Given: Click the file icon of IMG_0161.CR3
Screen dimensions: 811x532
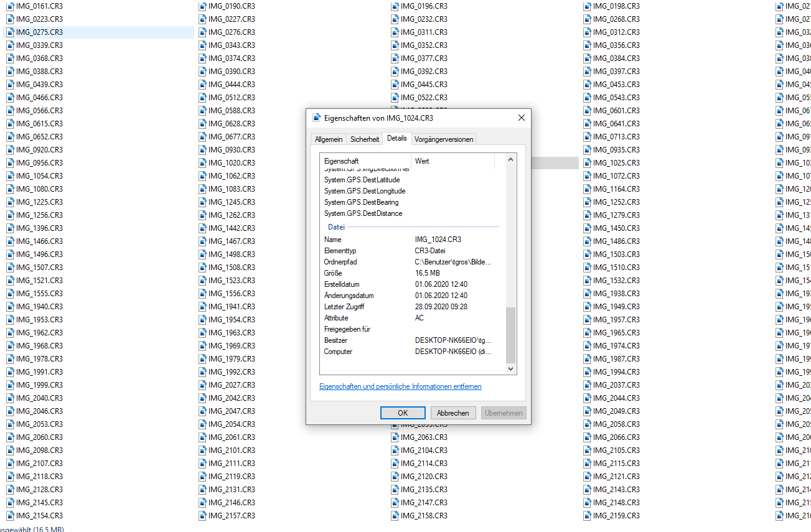Looking at the screenshot, I should (10, 6).
